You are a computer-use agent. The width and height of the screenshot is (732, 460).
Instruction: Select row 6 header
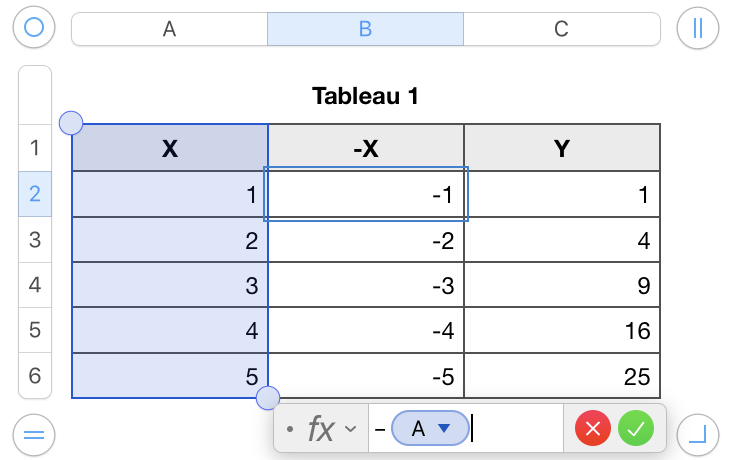[35, 376]
